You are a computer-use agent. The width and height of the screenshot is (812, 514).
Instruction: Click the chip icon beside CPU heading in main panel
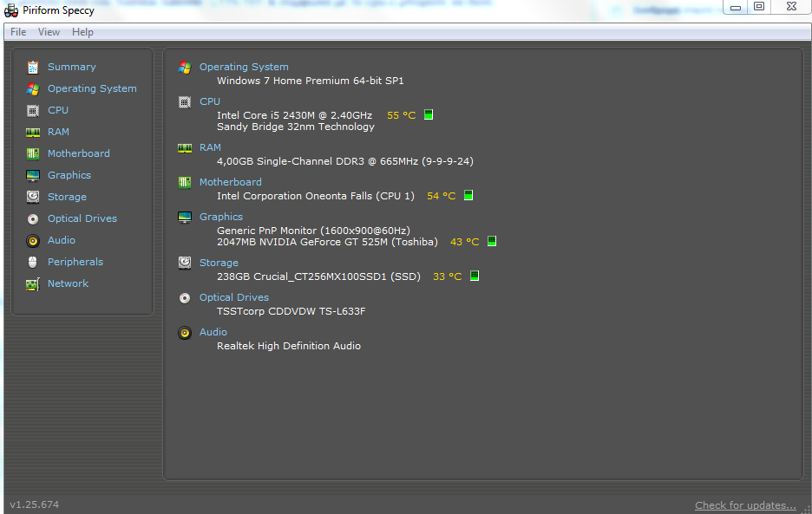185,102
